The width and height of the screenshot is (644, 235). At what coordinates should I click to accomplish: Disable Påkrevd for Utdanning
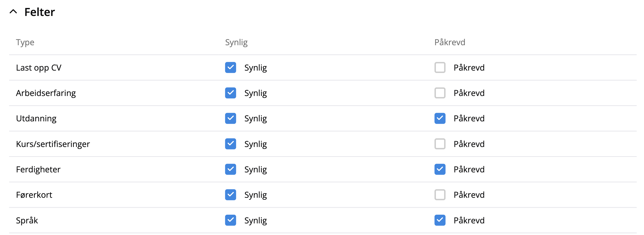pyautogui.click(x=440, y=118)
